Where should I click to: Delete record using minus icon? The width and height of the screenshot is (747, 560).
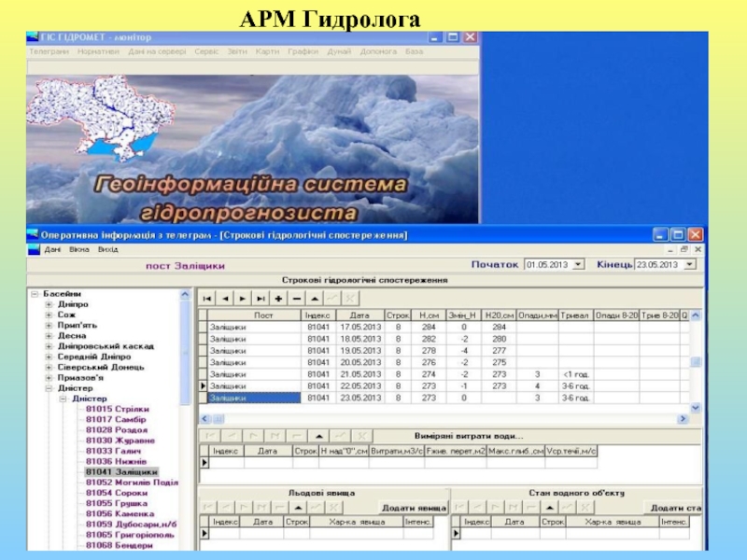pos(296,298)
